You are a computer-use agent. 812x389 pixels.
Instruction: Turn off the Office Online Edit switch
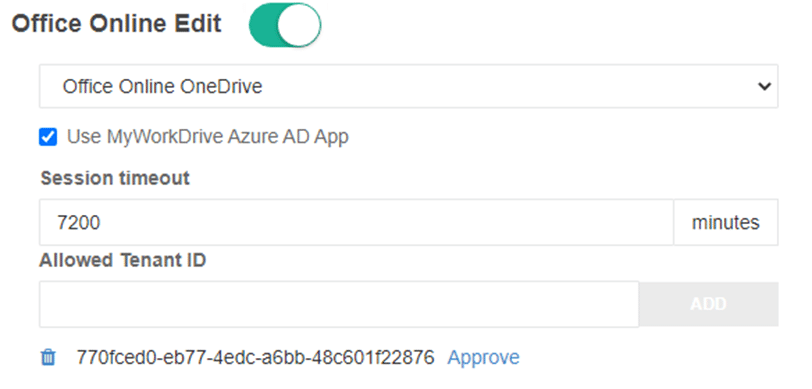coord(285,25)
